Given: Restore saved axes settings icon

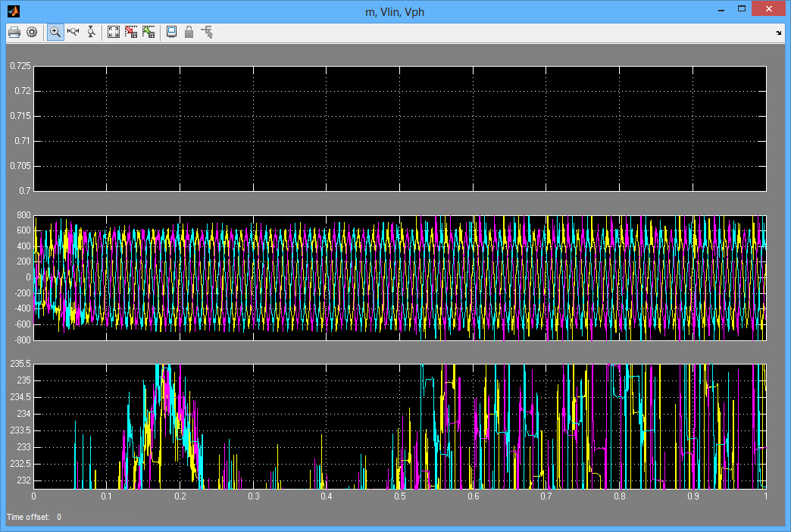Looking at the screenshot, I should click(149, 32).
